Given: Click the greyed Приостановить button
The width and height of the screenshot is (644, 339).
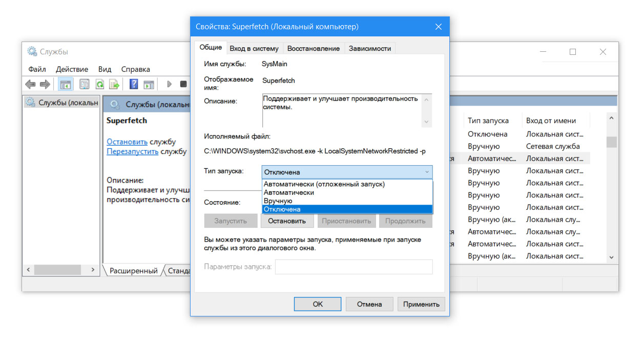Looking at the screenshot, I should pyautogui.click(x=346, y=221).
